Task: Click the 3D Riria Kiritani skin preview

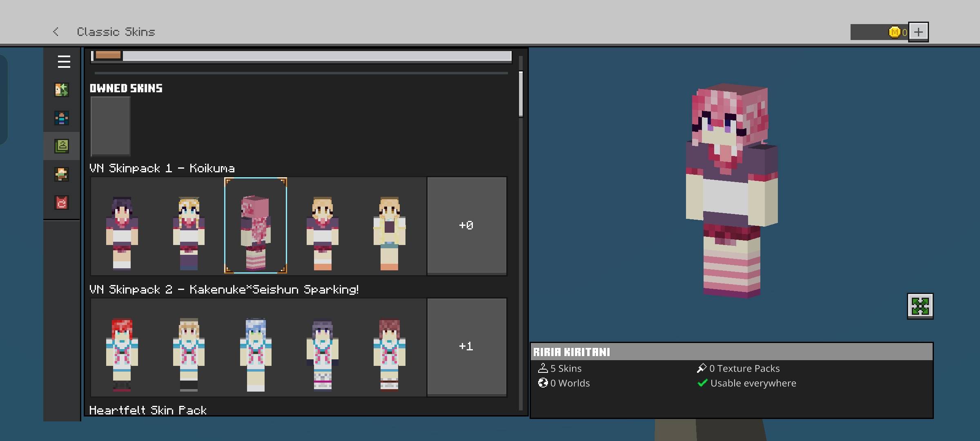Action: (732, 191)
